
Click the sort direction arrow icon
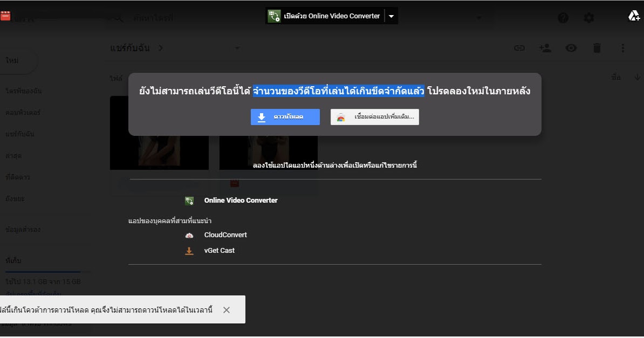click(x=637, y=77)
